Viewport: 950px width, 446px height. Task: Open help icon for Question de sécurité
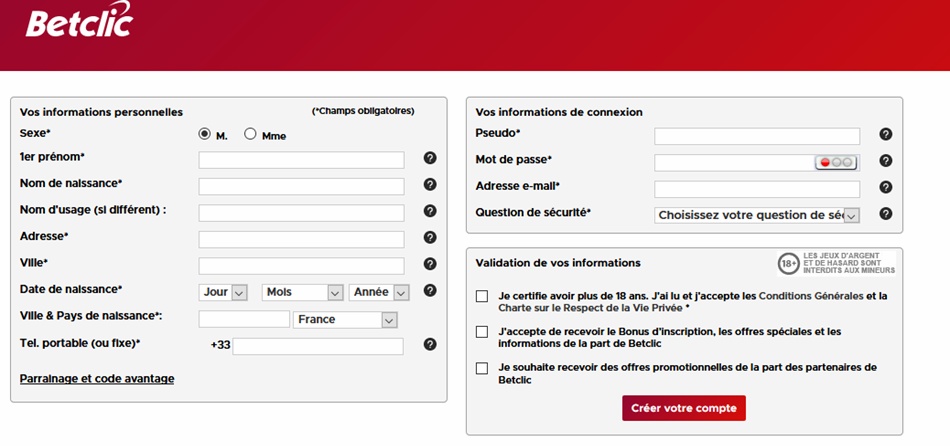[886, 213]
